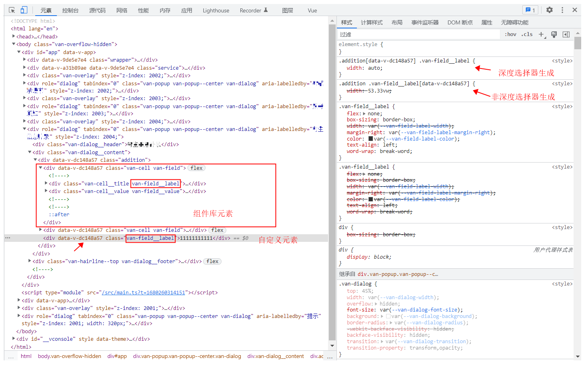Click the Recorder tab flask icon

point(266,10)
